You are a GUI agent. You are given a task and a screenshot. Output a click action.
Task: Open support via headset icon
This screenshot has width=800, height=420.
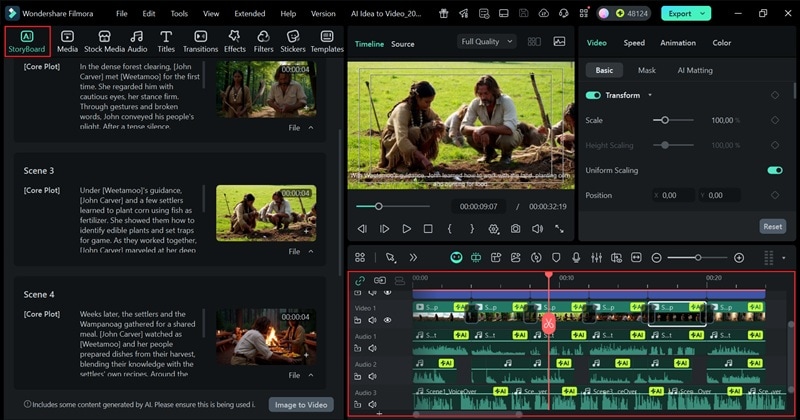(x=564, y=13)
